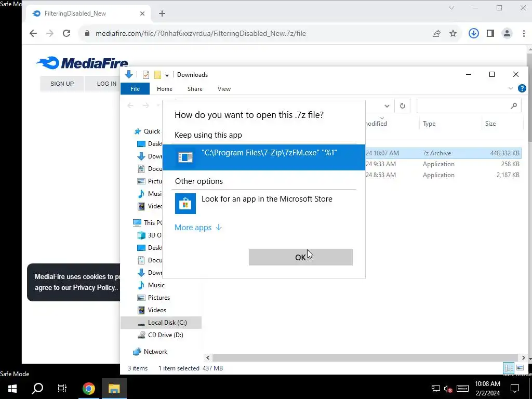
Task: Click the 3D Objects cube icon
Action: pos(141,235)
